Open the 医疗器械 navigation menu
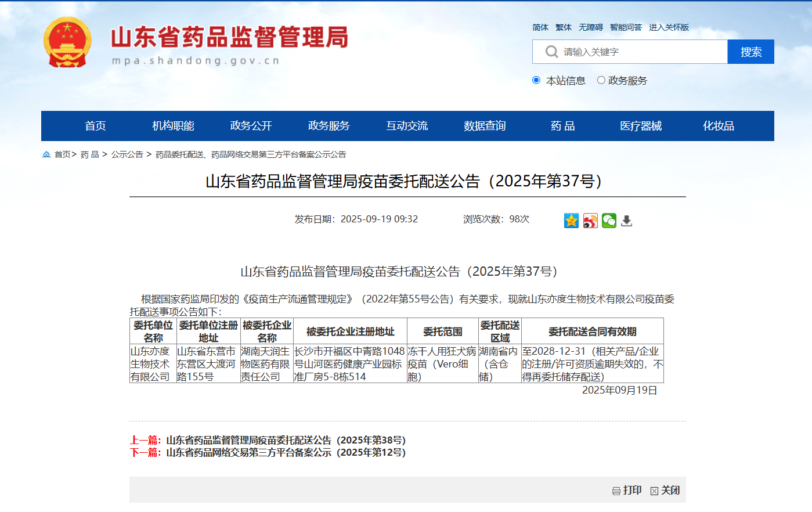The width and height of the screenshot is (812, 512). (640, 126)
